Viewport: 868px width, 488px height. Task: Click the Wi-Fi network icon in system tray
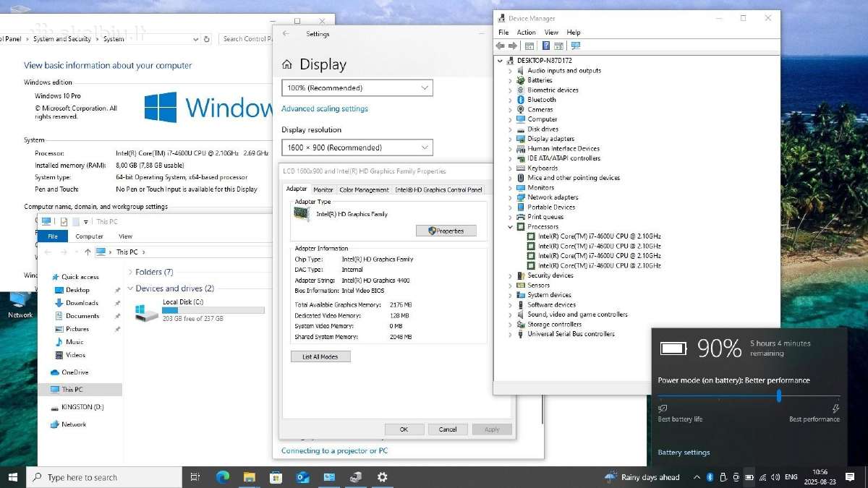coord(762,477)
